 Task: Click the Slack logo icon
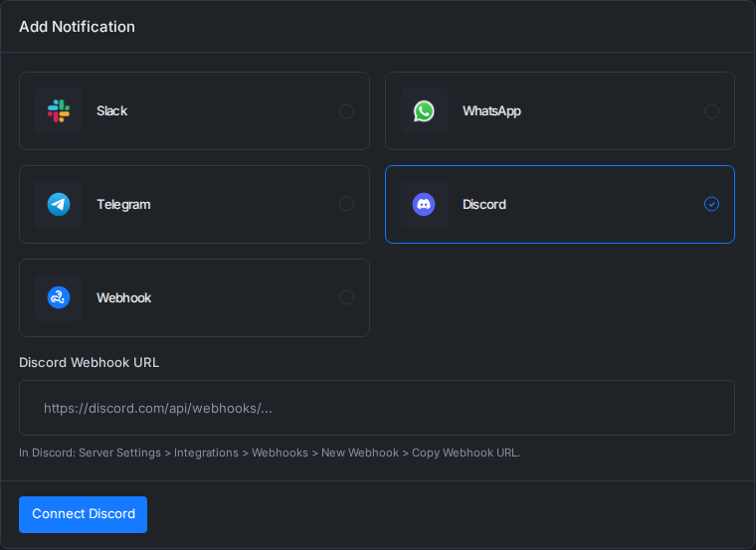59,110
